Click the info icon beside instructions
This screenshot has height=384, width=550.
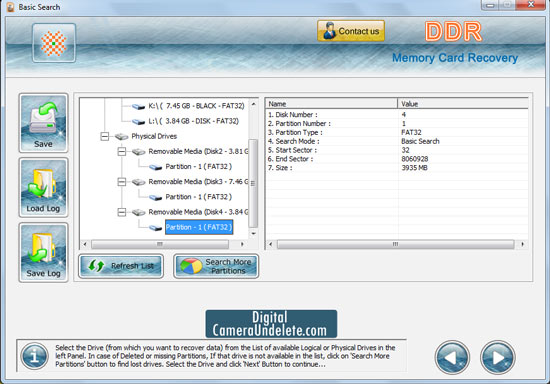(34, 356)
